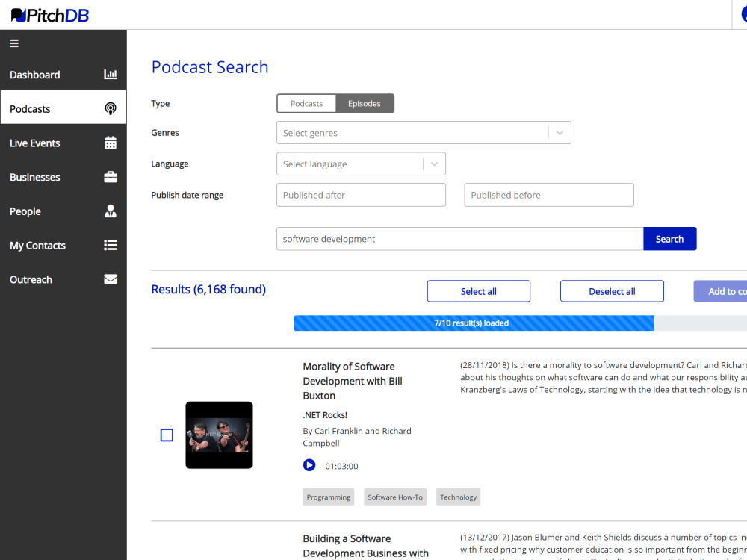Click the Live Events calendar icon
Screen dimensions: 747x560
tap(111, 143)
